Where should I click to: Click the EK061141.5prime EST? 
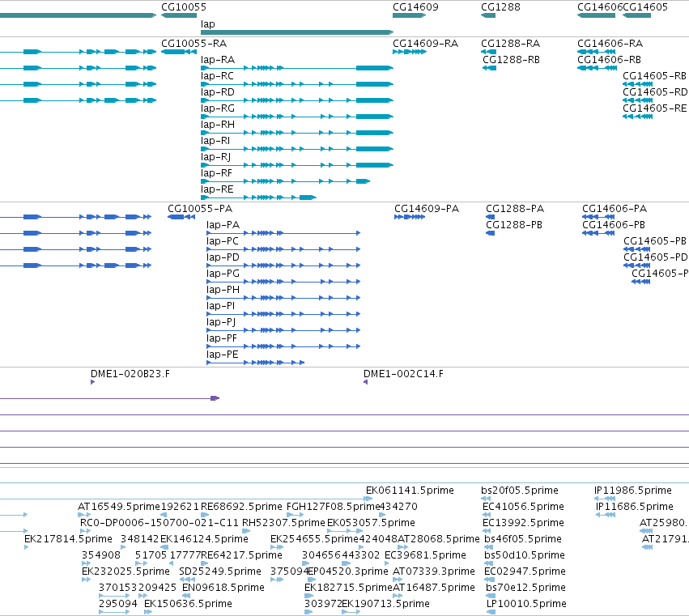[x=368, y=499]
